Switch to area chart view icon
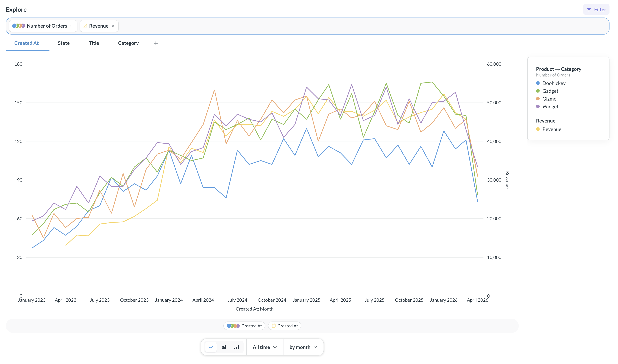 point(224,347)
